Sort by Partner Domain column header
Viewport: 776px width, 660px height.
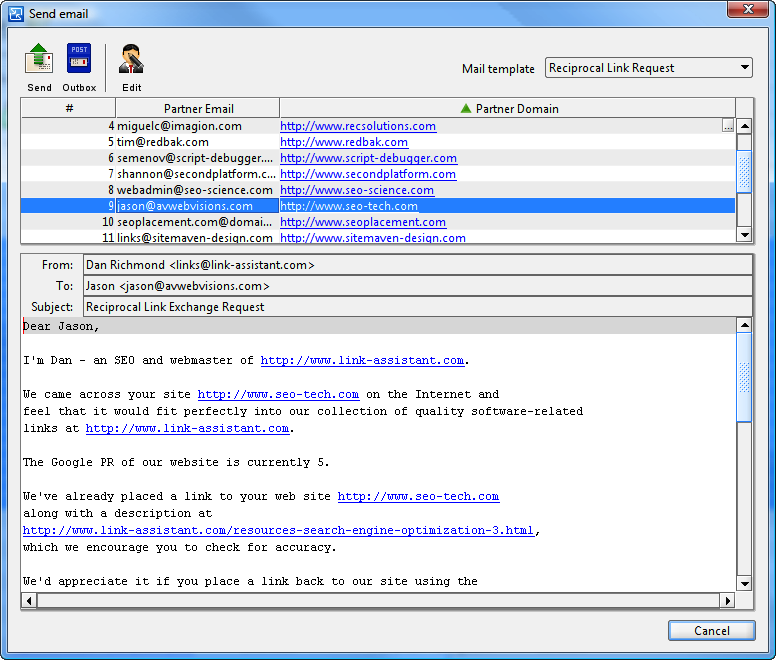click(x=508, y=108)
